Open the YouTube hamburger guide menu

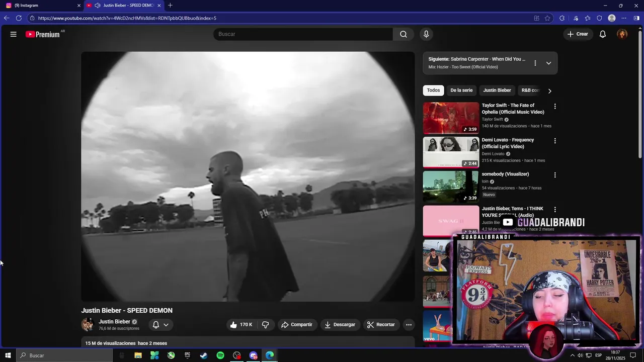pyautogui.click(x=14, y=34)
